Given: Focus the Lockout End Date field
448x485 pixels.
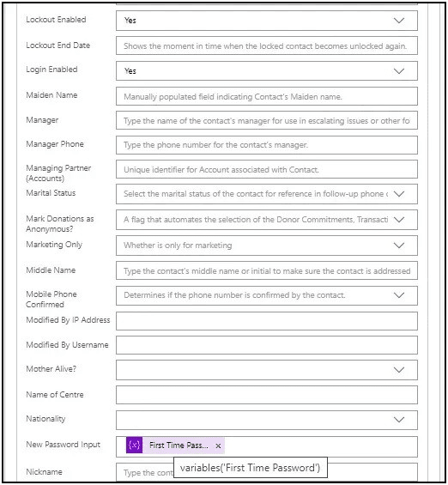Looking at the screenshot, I should click(267, 45).
